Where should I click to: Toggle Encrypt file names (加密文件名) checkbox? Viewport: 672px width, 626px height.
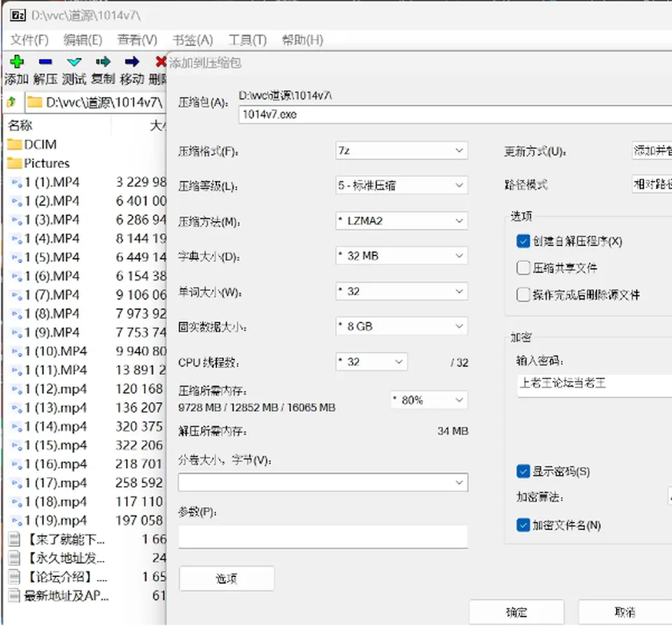(523, 525)
